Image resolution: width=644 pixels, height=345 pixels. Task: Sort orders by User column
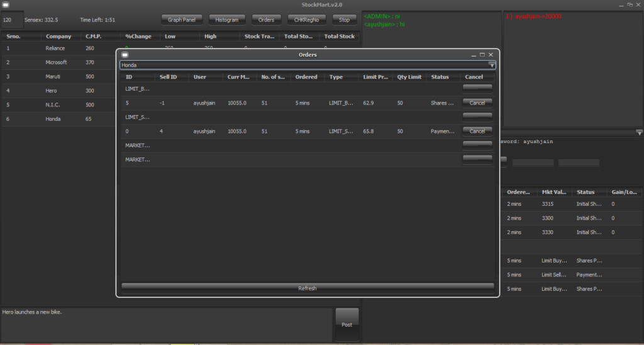[206, 77]
